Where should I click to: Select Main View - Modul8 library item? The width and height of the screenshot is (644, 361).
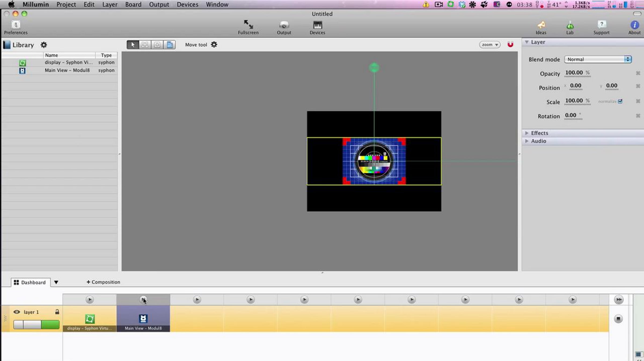(x=60, y=70)
